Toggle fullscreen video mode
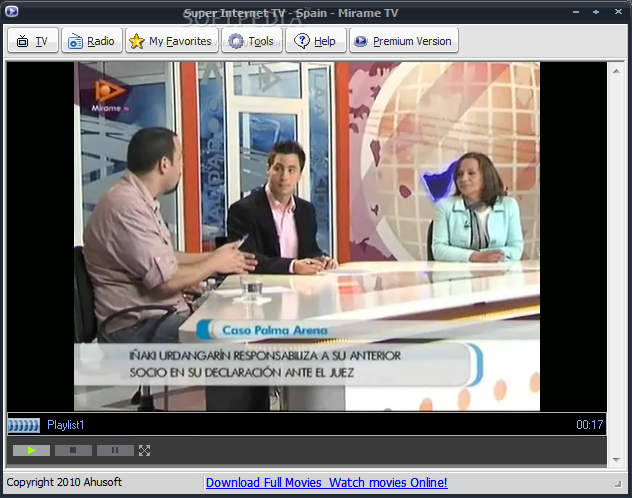Viewport: 632px width, 498px height. coord(145,451)
